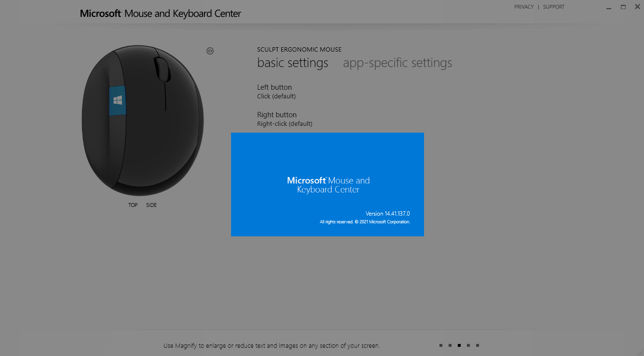Click the 'Click (default)' value under Left button
This screenshot has height=356, width=644.
[x=276, y=96]
